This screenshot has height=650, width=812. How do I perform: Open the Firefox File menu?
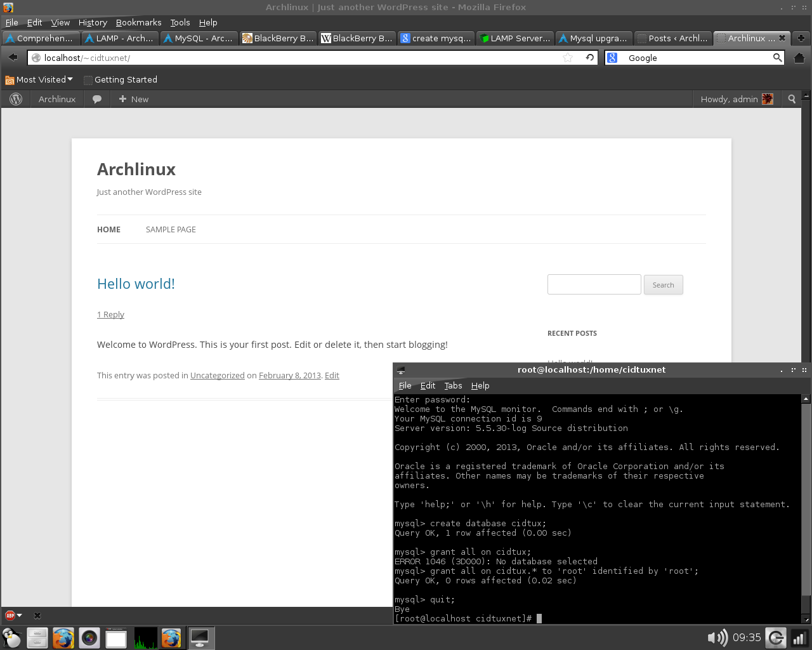point(12,22)
